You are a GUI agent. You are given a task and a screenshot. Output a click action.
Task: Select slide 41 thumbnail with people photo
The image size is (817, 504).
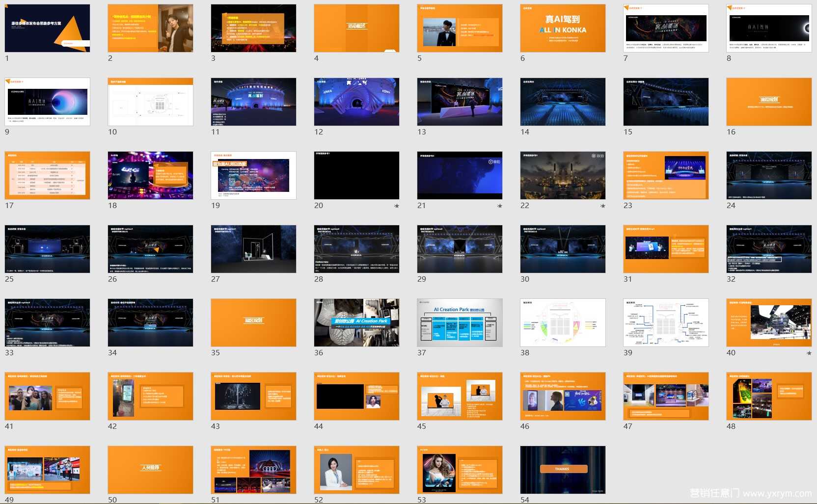(47, 396)
